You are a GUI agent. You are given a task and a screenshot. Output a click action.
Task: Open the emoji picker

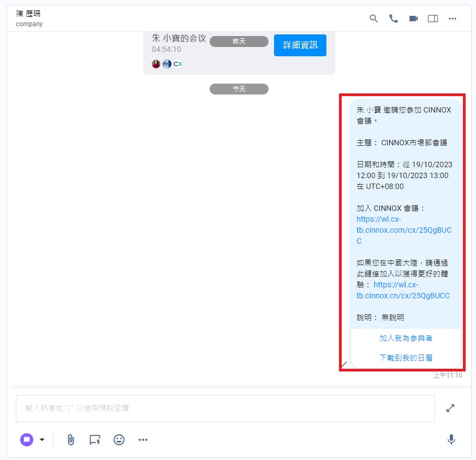point(118,439)
